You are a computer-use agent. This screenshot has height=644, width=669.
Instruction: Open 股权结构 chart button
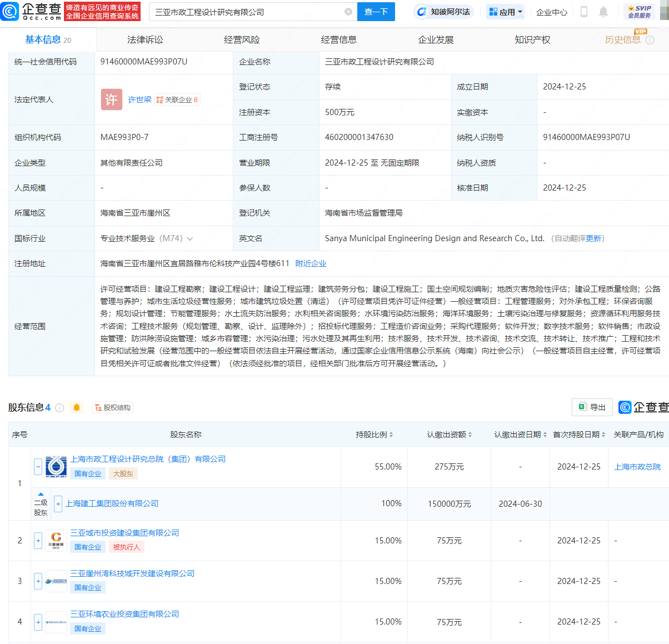click(113, 408)
